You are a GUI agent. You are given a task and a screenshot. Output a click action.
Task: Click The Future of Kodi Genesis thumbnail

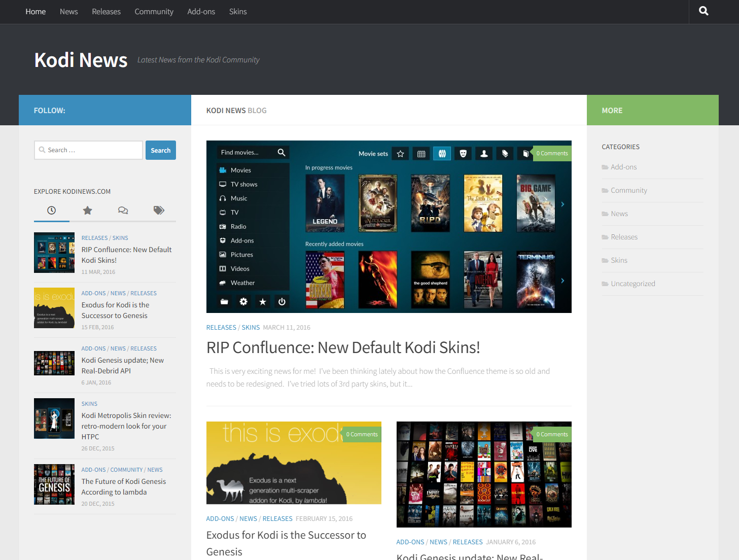click(54, 484)
